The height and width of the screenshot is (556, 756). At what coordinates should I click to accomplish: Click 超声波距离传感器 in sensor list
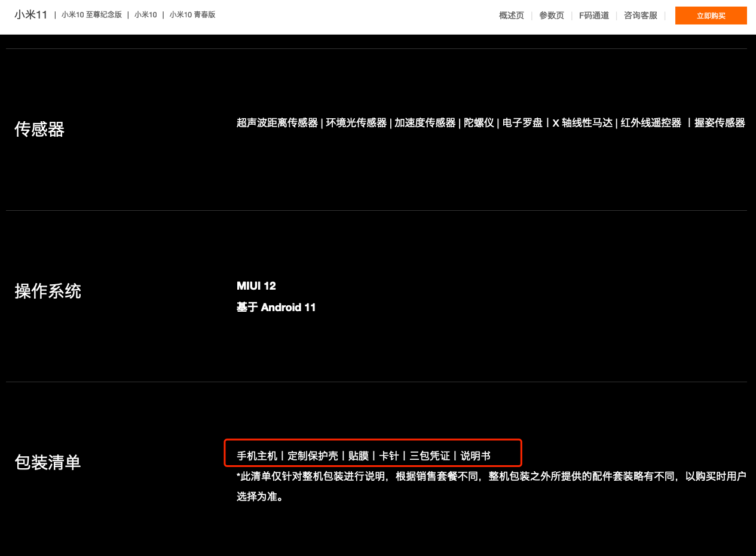click(277, 122)
